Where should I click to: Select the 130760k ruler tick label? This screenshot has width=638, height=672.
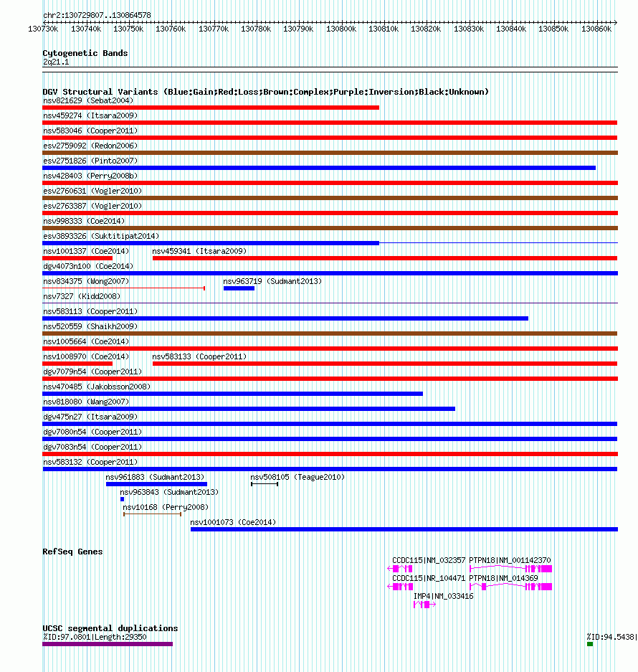[x=171, y=29]
